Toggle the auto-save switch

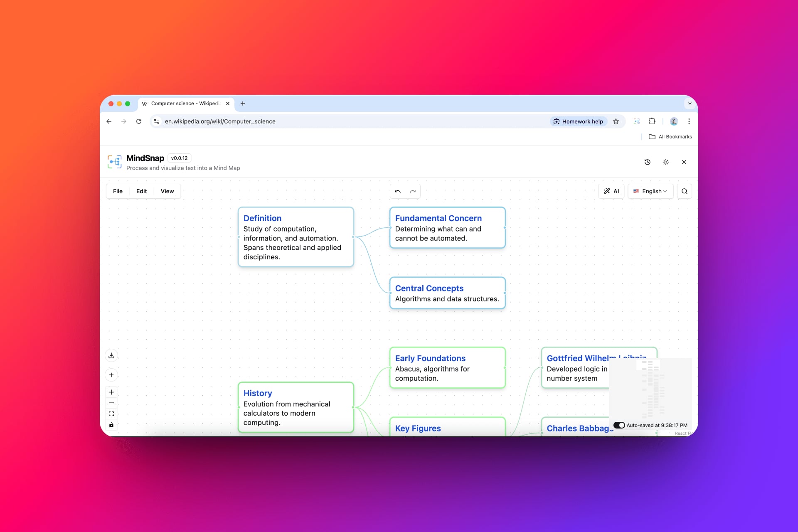coord(619,425)
